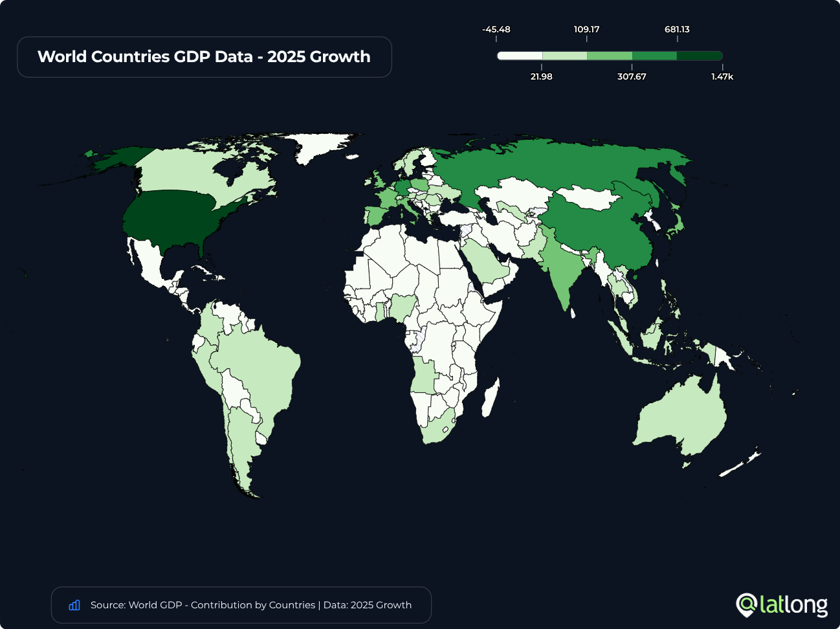This screenshot has height=629, width=840.
Task: Click the latlong logo pin icon
Action: [747, 605]
